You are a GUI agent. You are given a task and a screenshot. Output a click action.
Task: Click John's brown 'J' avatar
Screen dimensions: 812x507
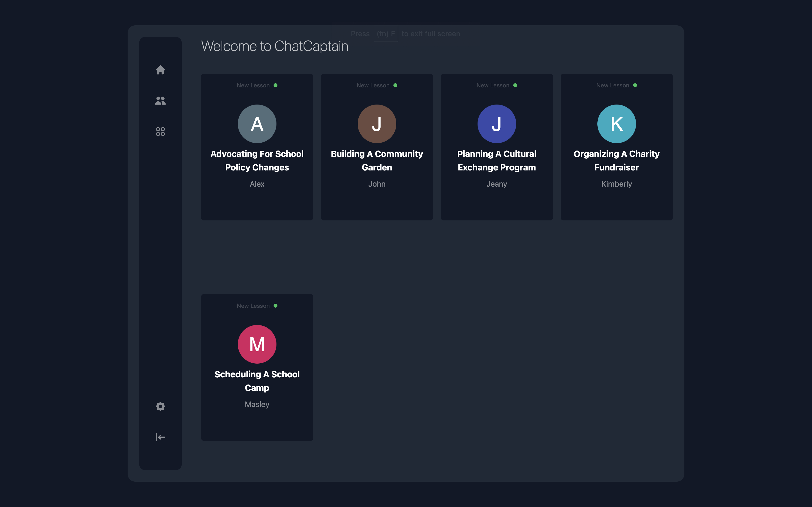377,124
